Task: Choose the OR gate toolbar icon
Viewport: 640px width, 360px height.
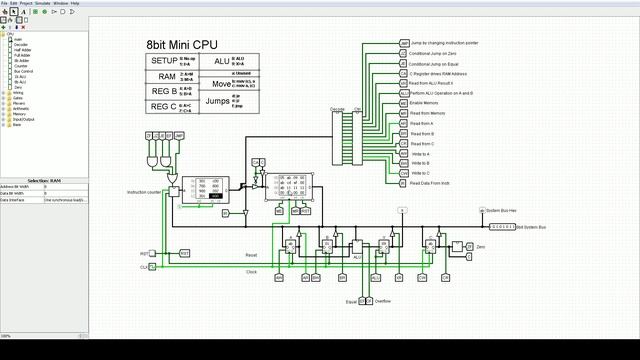Action: 72,12
